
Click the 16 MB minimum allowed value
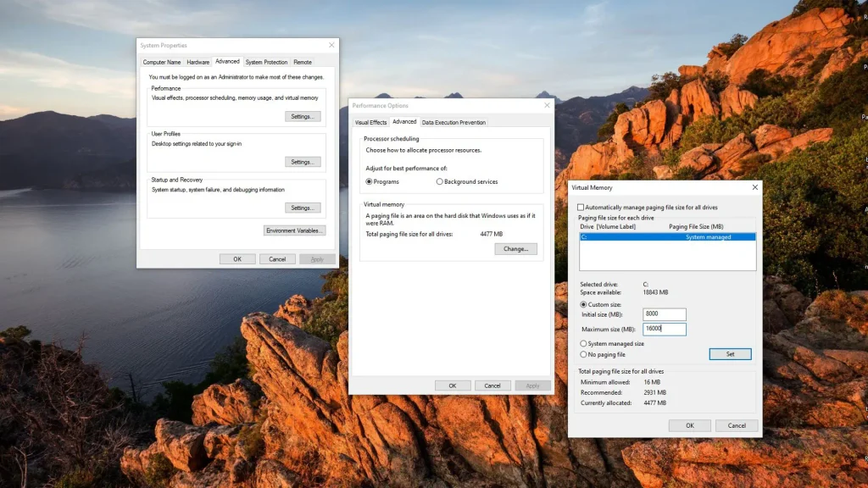pos(652,382)
